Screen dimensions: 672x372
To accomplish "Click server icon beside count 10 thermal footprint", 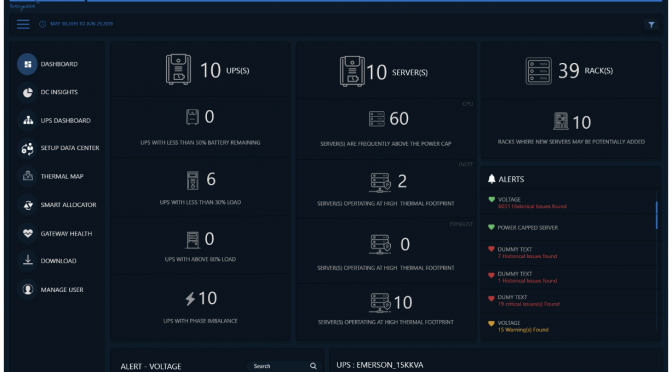I will [380, 303].
